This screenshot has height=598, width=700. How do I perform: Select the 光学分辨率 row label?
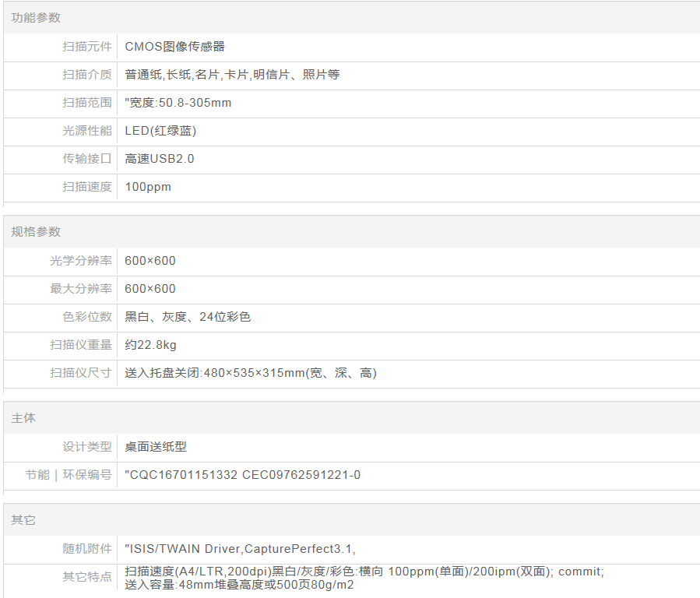81,261
